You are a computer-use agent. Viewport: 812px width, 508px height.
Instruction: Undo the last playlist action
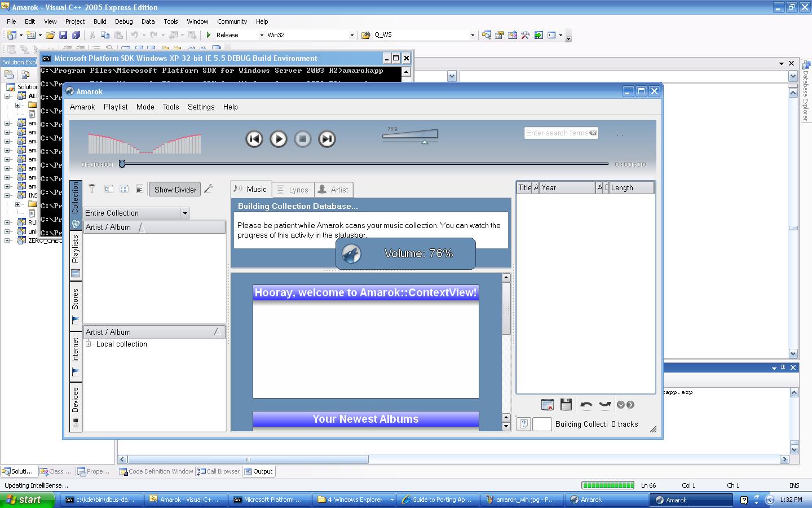point(586,405)
